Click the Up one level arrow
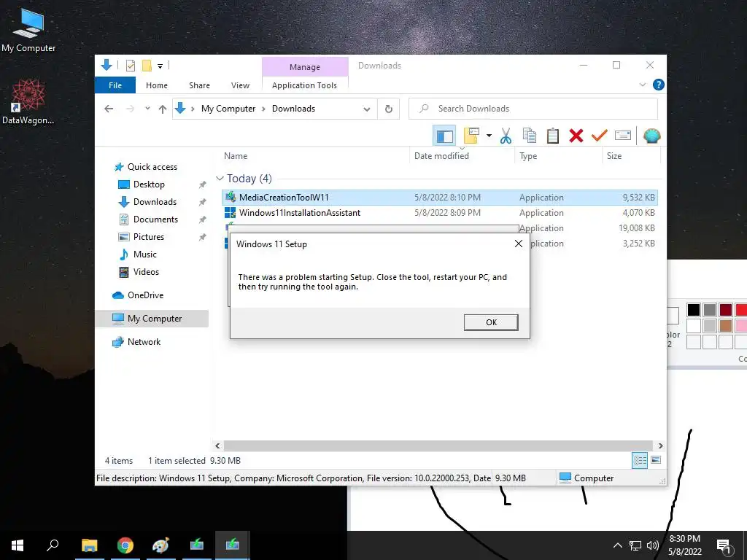Viewport: 747px width, 560px height. point(163,109)
